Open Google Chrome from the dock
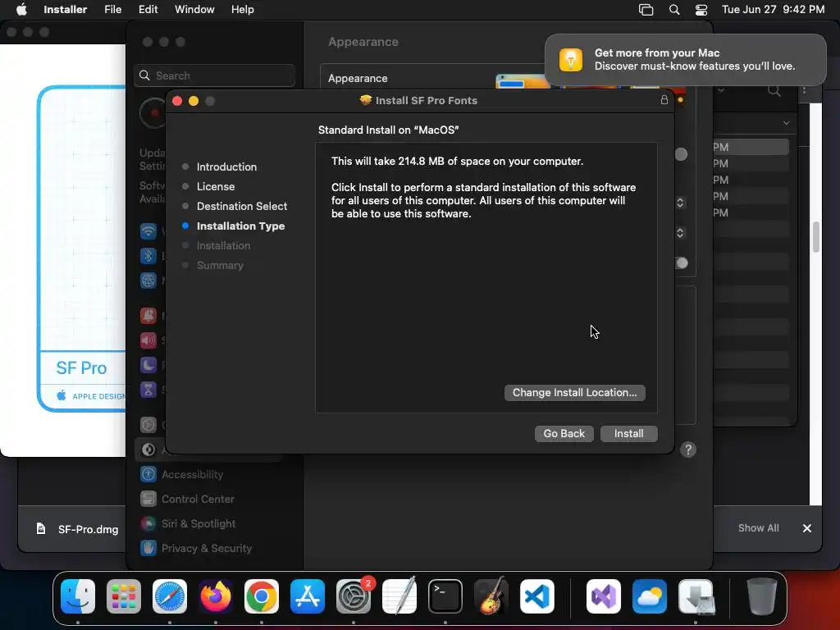Image resolution: width=840 pixels, height=630 pixels. point(262,596)
